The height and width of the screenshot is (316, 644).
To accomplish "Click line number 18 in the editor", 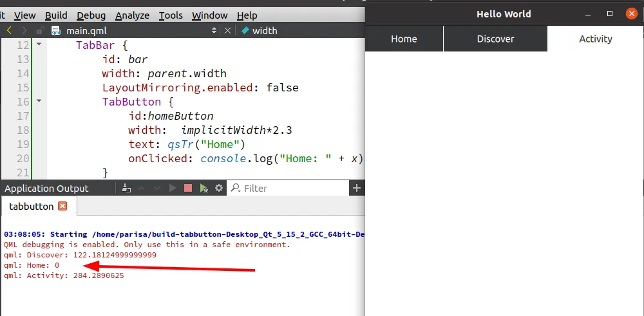I will pyautogui.click(x=23, y=130).
